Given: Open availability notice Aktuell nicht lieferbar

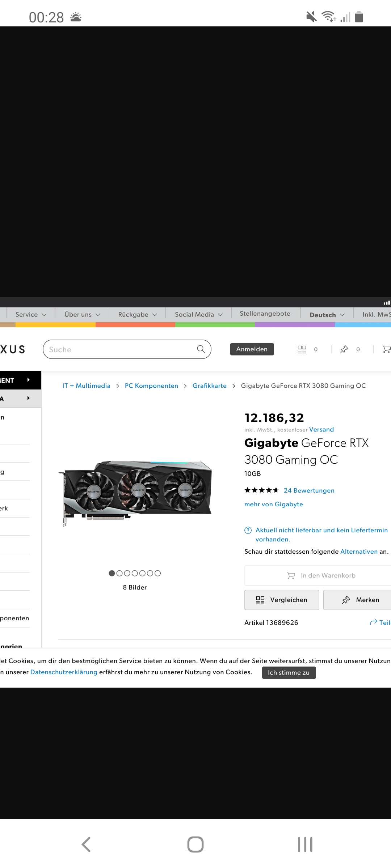Looking at the screenshot, I should (x=321, y=535).
